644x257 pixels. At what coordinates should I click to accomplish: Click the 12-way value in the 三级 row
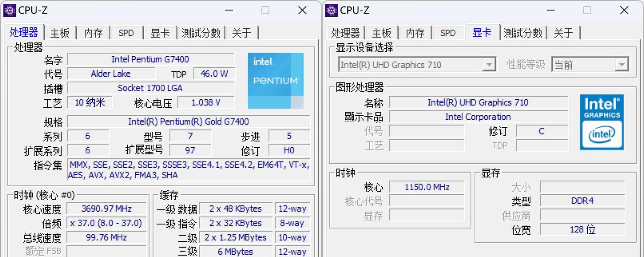(293, 252)
